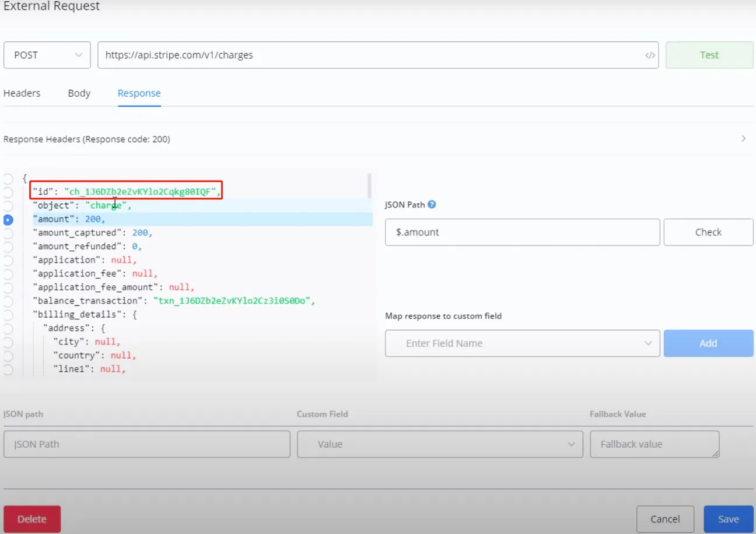756x534 pixels.
Task: Save the external request
Action: [x=729, y=519]
